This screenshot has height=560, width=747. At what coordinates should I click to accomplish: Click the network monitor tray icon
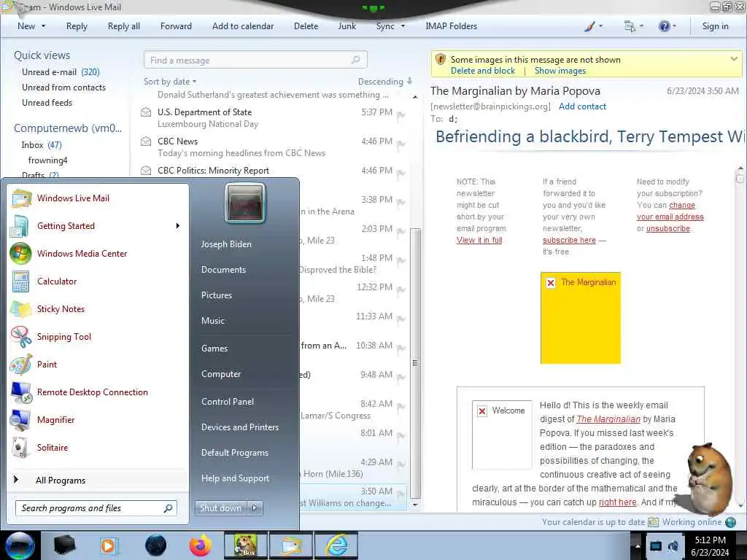click(656, 546)
